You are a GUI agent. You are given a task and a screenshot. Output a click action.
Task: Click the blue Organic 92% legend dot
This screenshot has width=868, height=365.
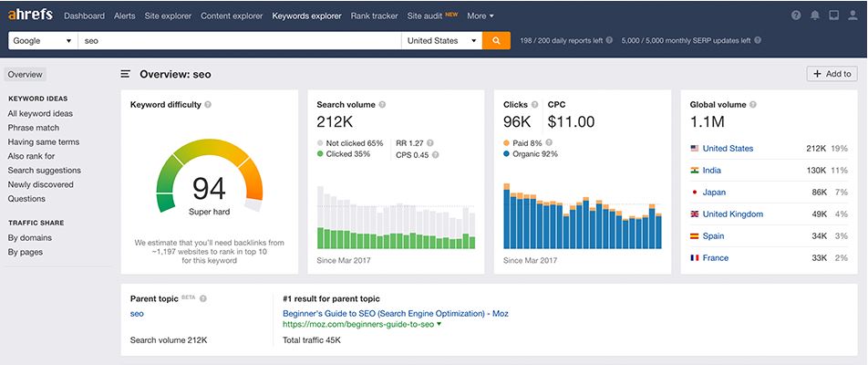click(507, 154)
